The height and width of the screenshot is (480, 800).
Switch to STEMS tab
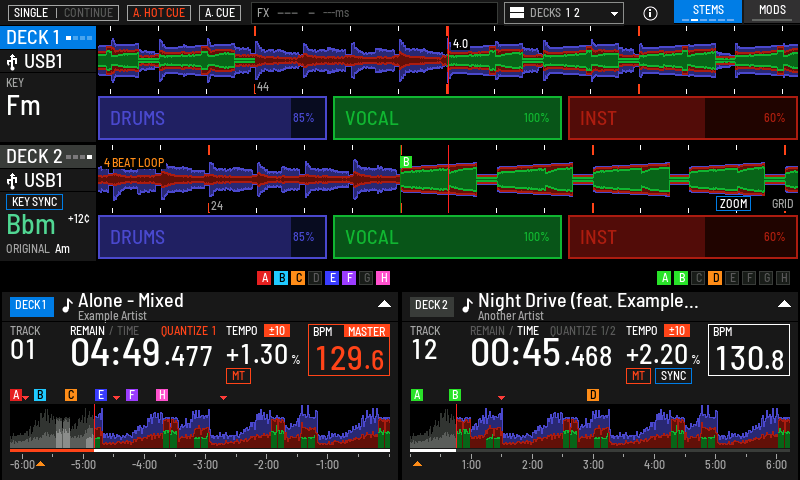708,11
